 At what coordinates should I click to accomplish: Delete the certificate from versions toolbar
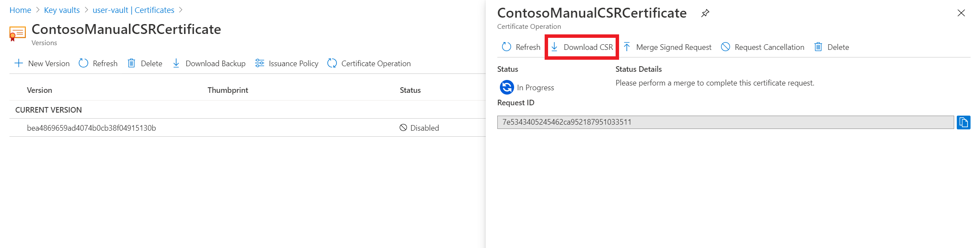click(145, 64)
